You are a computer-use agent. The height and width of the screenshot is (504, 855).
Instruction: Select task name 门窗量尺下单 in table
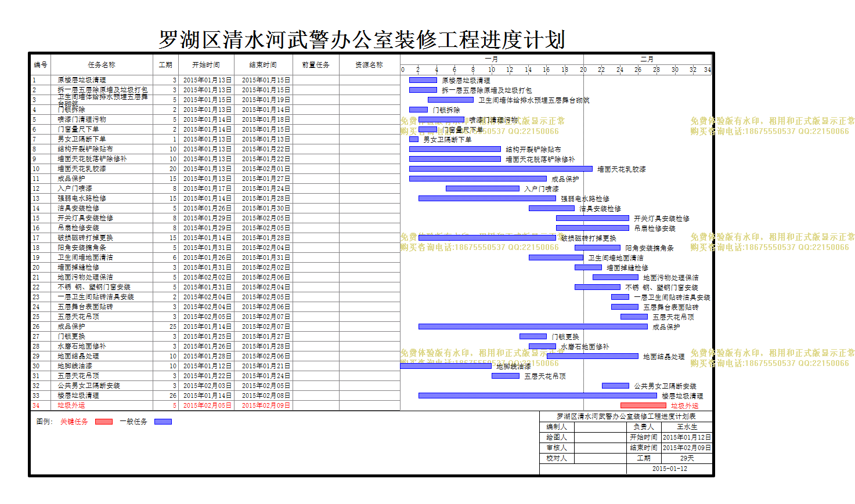point(78,129)
